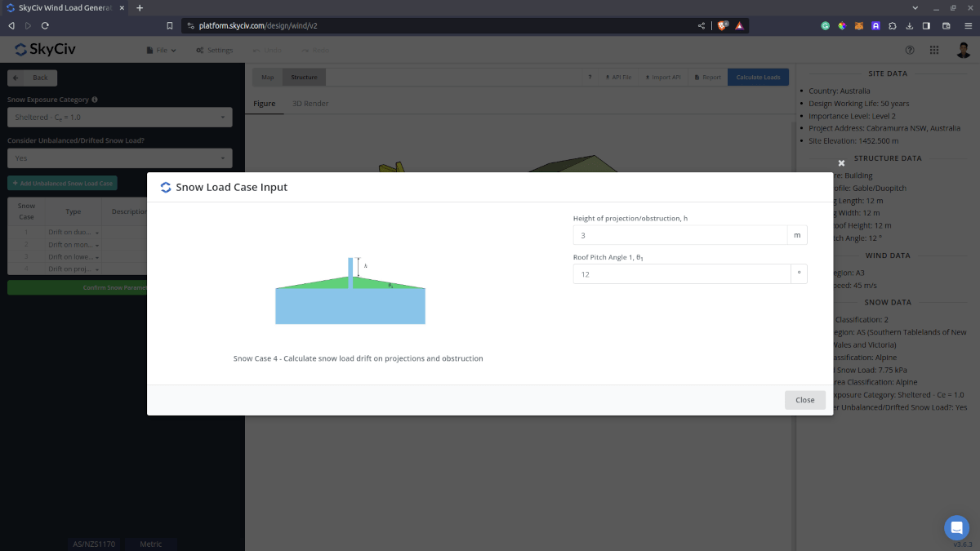The height and width of the screenshot is (551, 980).
Task: Open Brave Shields icon
Action: tap(724, 25)
